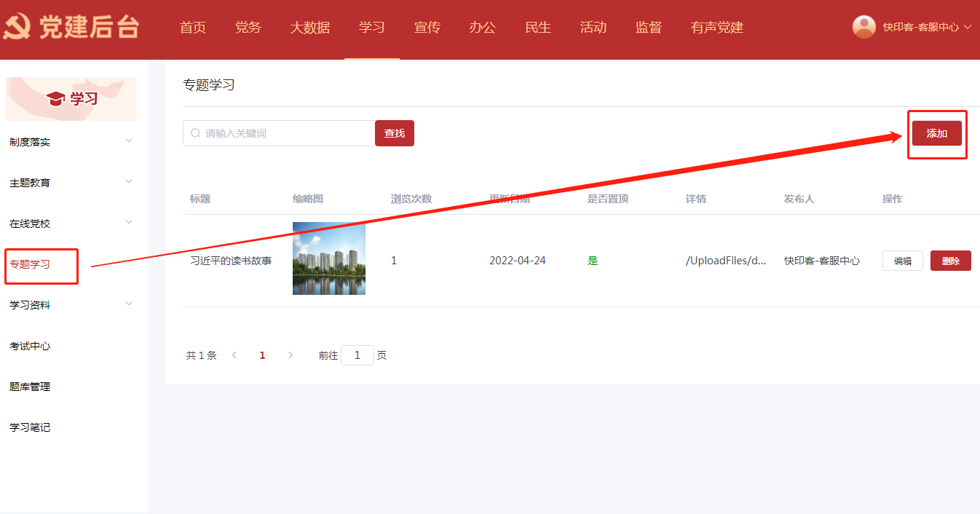The height and width of the screenshot is (514, 980).
Task: Click the search magnifier icon
Action: [195, 133]
